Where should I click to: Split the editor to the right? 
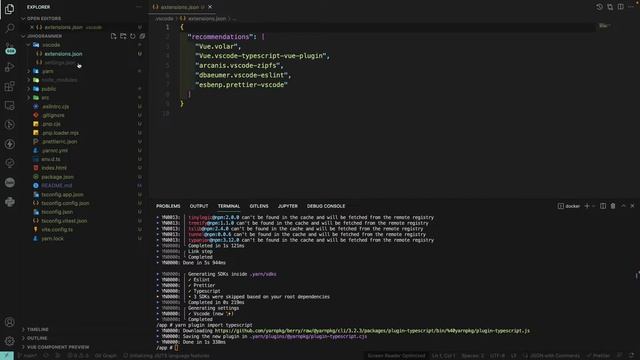tap(620, 7)
